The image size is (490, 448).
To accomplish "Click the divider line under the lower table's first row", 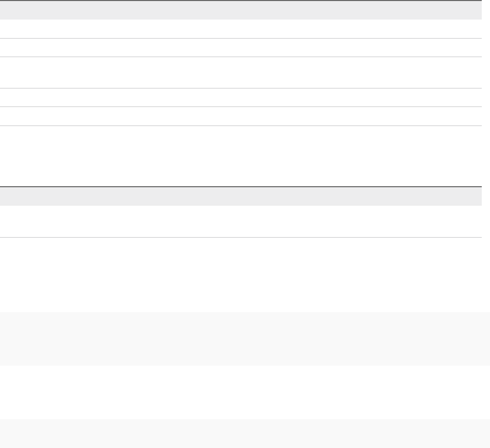I will point(241,237).
